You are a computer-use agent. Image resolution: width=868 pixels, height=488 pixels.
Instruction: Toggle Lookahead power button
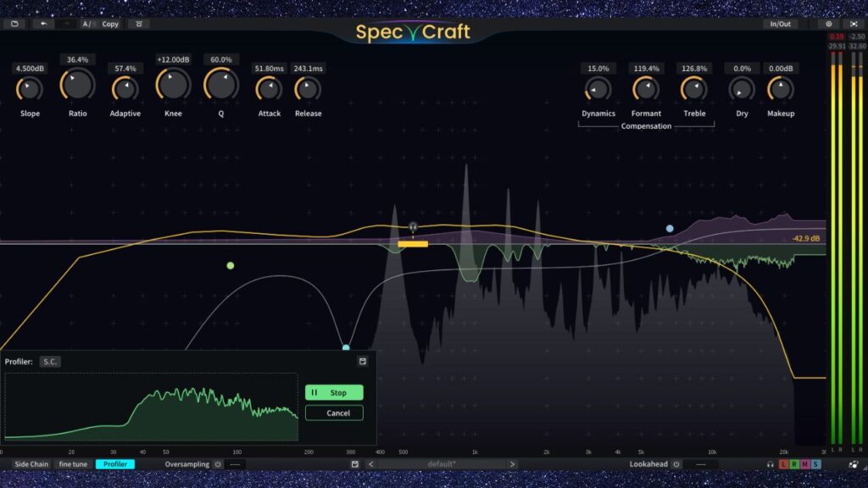pyautogui.click(x=676, y=464)
